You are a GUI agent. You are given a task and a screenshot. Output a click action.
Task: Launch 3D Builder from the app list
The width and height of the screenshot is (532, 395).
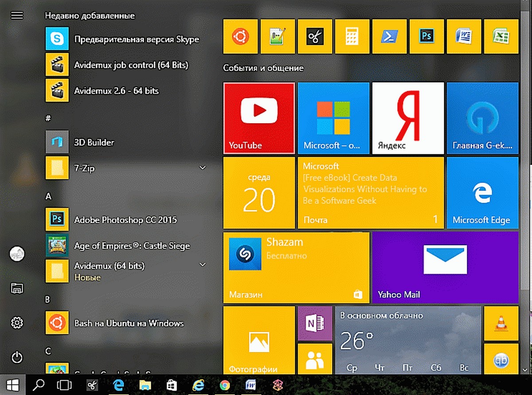[126, 142]
